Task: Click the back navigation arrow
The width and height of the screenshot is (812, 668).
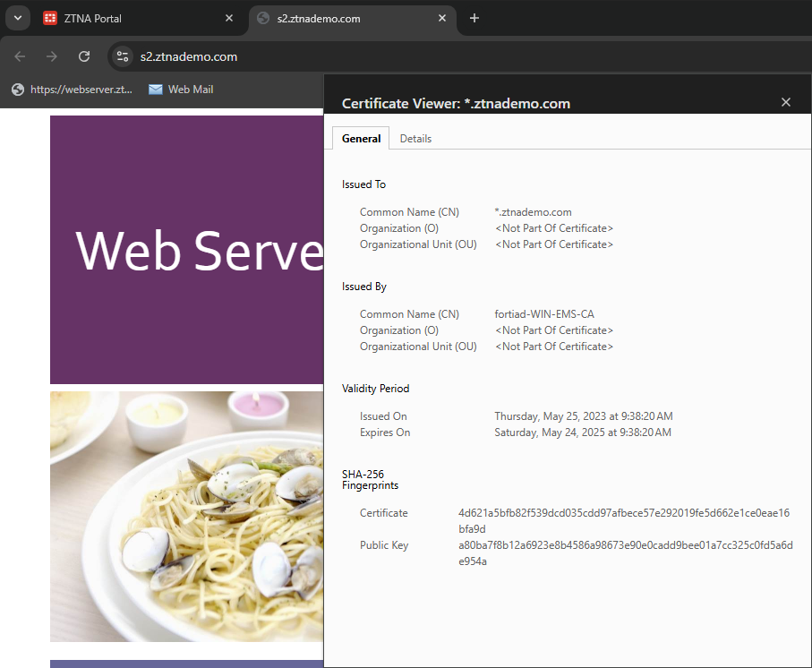Action: [19, 56]
